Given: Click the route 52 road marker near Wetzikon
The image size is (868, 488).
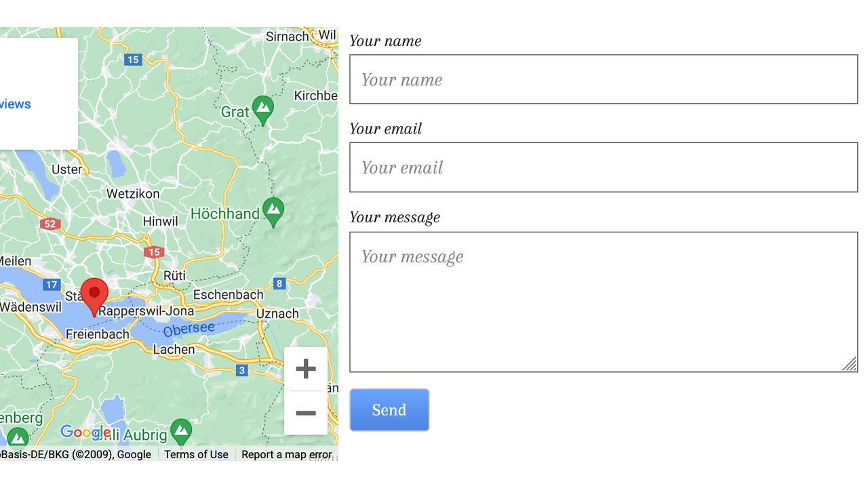Looking at the screenshot, I should tap(50, 223).
